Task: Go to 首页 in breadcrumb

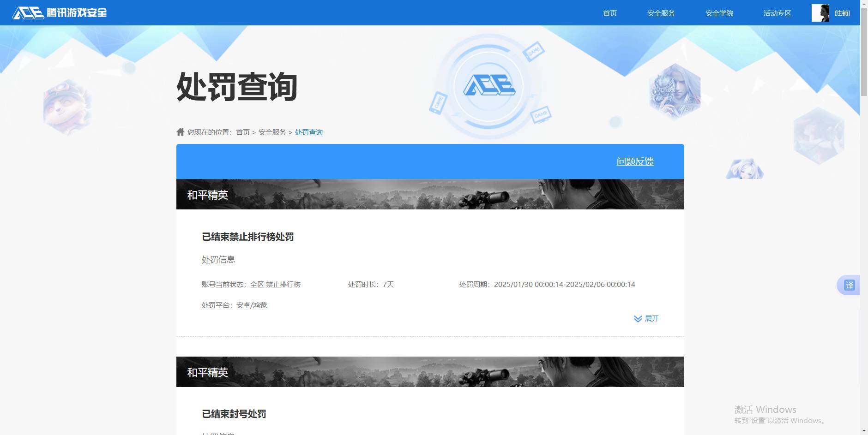Action: (x=242, y=132)
